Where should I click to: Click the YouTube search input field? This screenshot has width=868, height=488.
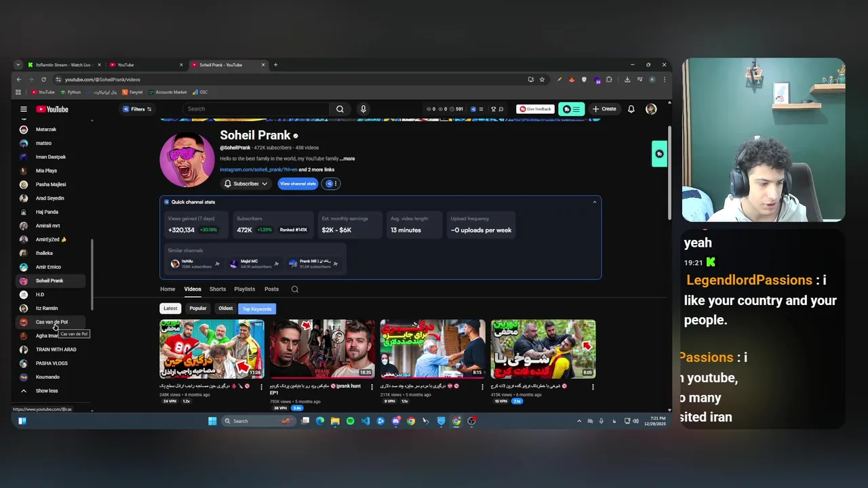[x=256, y=109]
